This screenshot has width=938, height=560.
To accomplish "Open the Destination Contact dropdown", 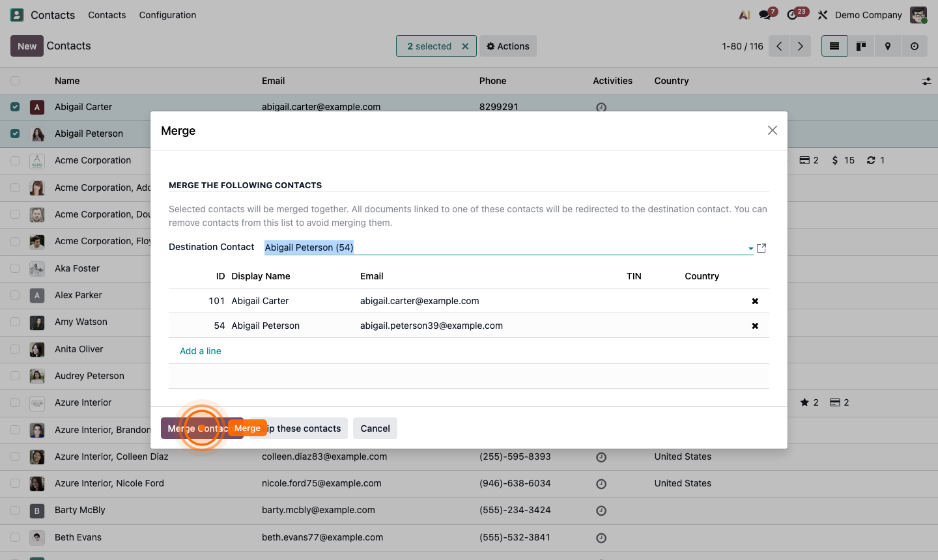I will [750, 247].
